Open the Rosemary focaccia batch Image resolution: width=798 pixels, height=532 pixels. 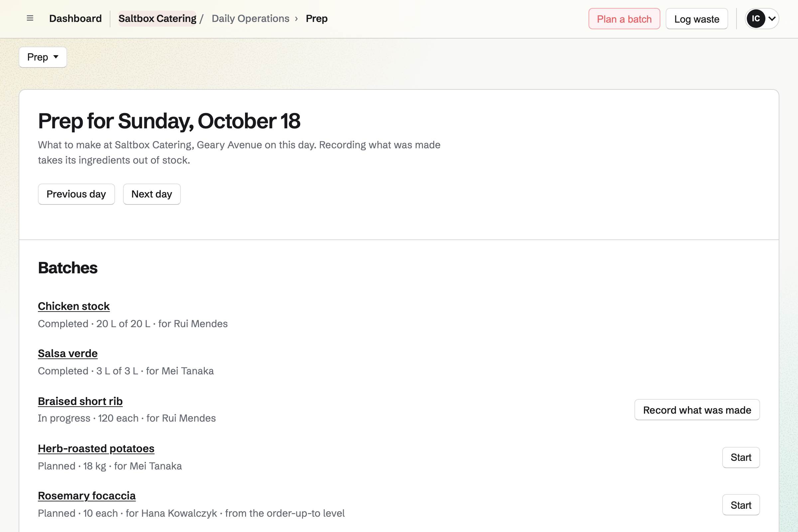point(86,495)
